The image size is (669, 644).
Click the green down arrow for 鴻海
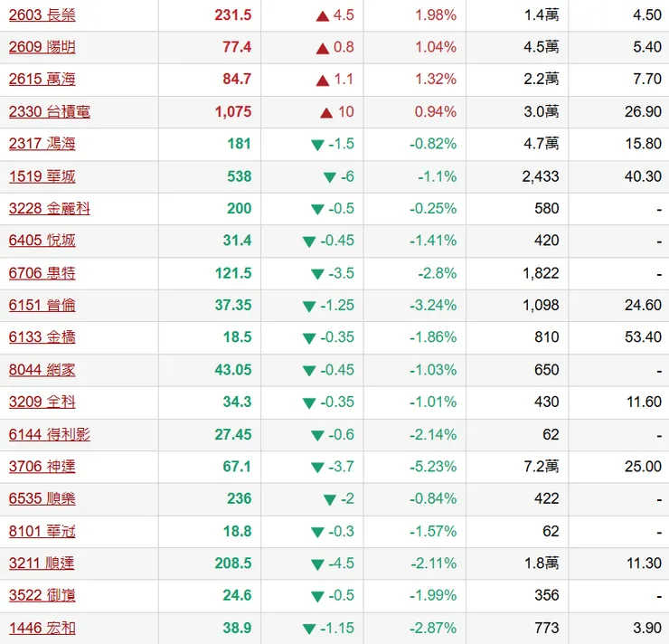(x=316, y=145)
